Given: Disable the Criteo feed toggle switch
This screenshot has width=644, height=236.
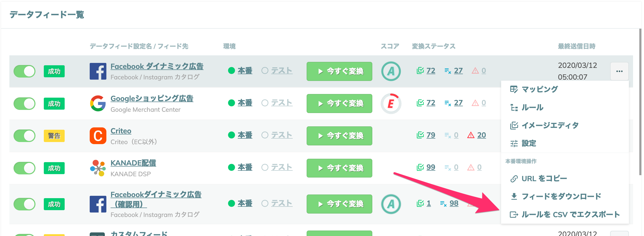Looking at the screenshot, I should click(25, 136).
